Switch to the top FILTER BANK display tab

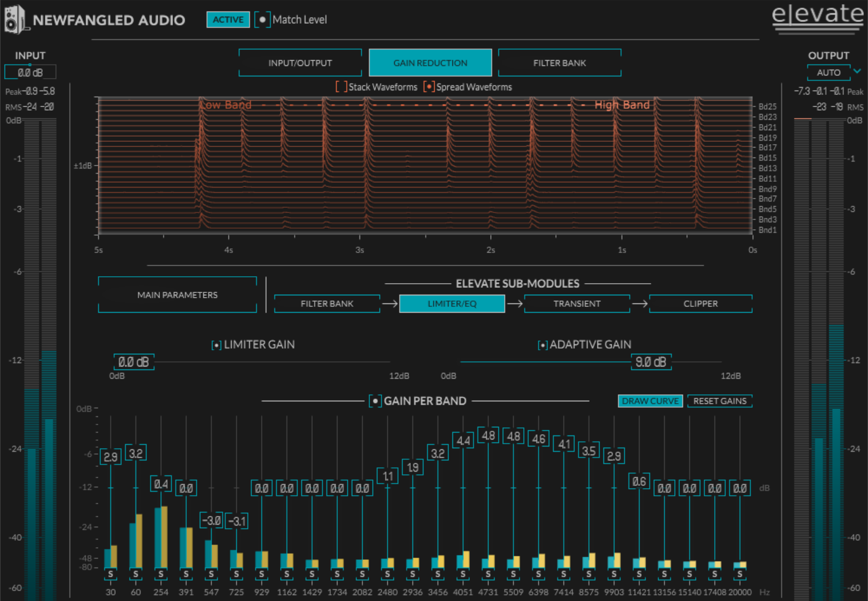pos(560,63)
